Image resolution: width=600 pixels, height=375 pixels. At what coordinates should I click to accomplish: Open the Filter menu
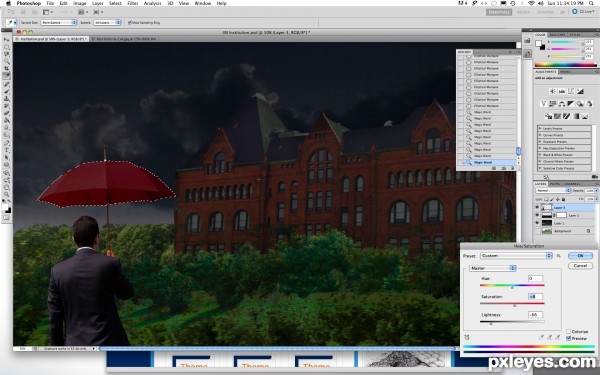pos(132,3)
